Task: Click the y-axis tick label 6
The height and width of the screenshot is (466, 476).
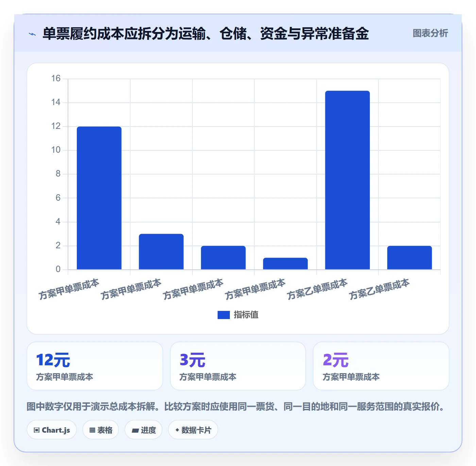Action: pyautogui.click(x=58, y=198)
